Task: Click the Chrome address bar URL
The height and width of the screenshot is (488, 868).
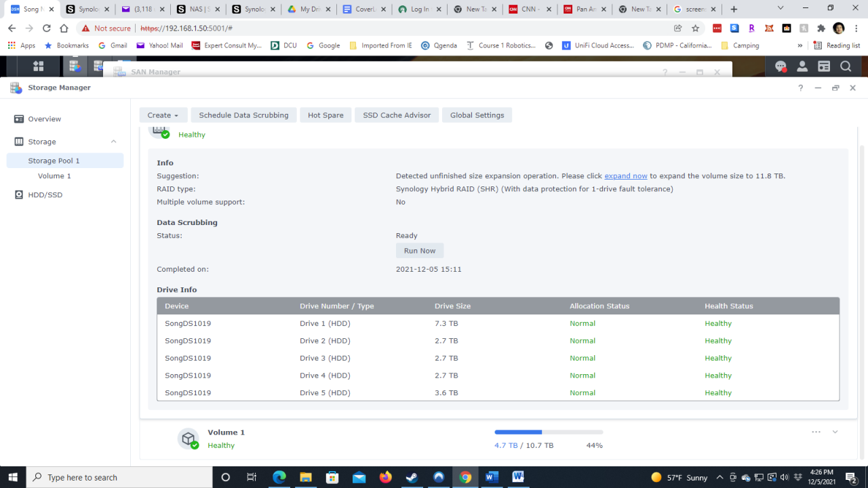Action: (186, 28)
